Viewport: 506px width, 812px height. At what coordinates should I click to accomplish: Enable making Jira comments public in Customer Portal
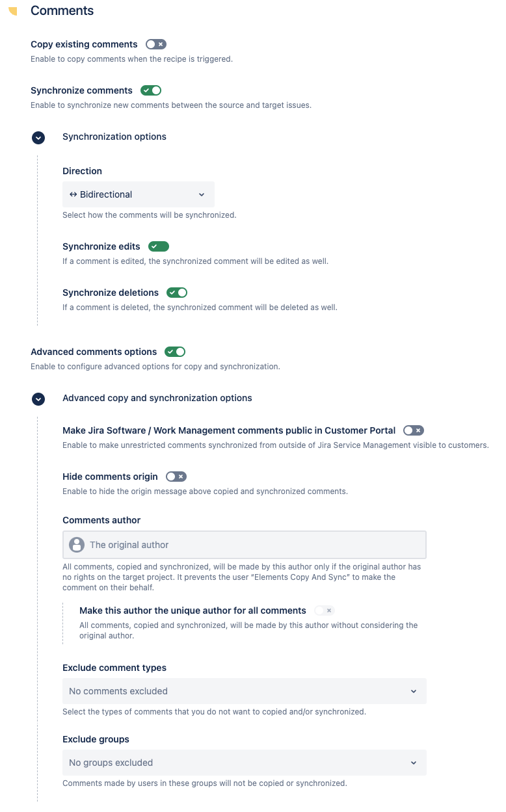coord(414,430)
